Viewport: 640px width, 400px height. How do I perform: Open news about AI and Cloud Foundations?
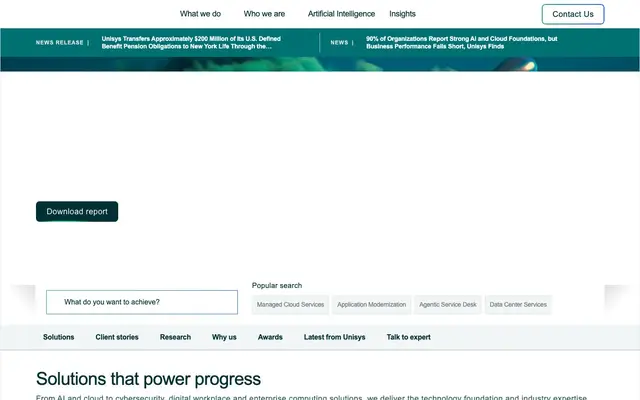(462, 42)
